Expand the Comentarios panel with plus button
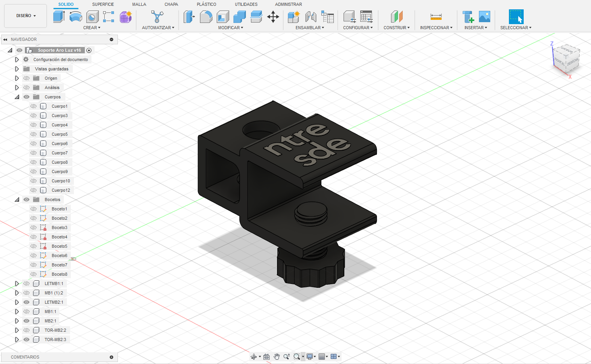 [112, 357]
